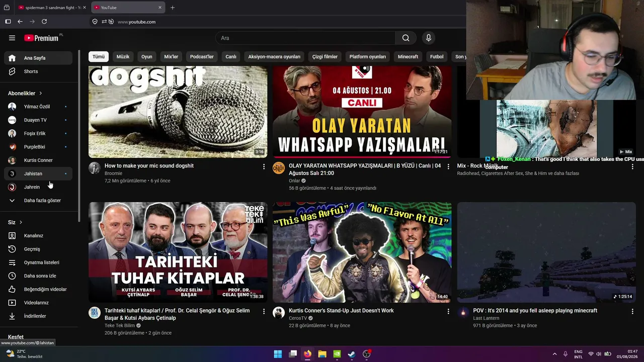Open İndirilenler in sidebar
Screen dimensions: 644x362
click(x=38, y=316)
